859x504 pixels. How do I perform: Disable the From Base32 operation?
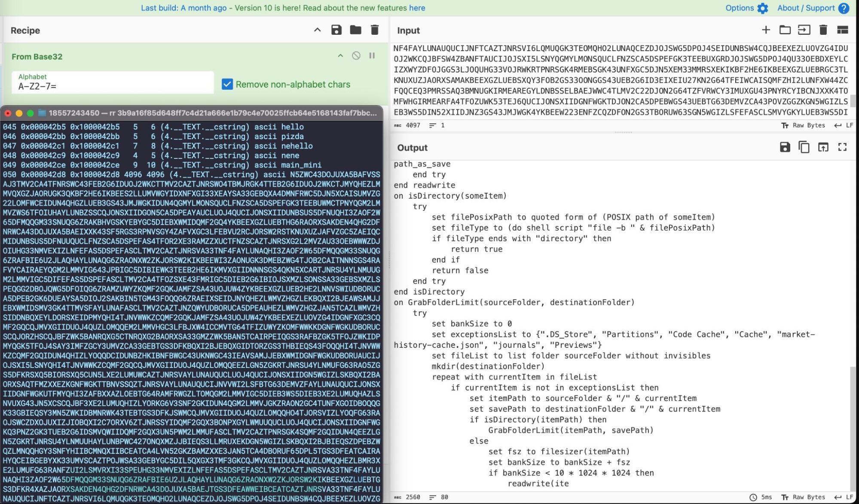(x=356, y=56)
